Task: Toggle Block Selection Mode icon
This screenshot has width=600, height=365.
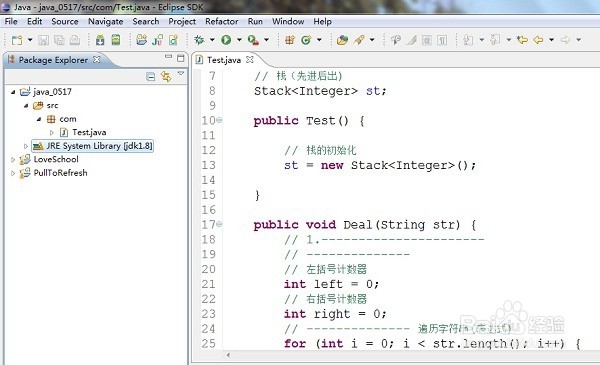Action: point(427,40)
